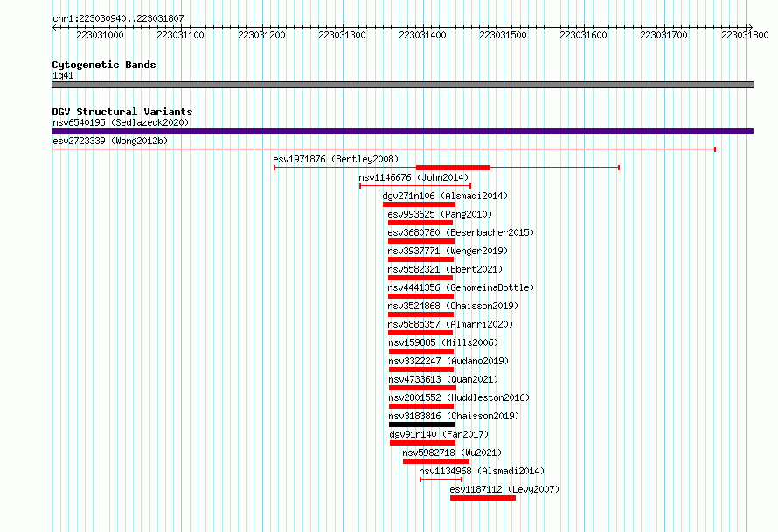Click the Cytogenetic Bands track title

[104, 65]
